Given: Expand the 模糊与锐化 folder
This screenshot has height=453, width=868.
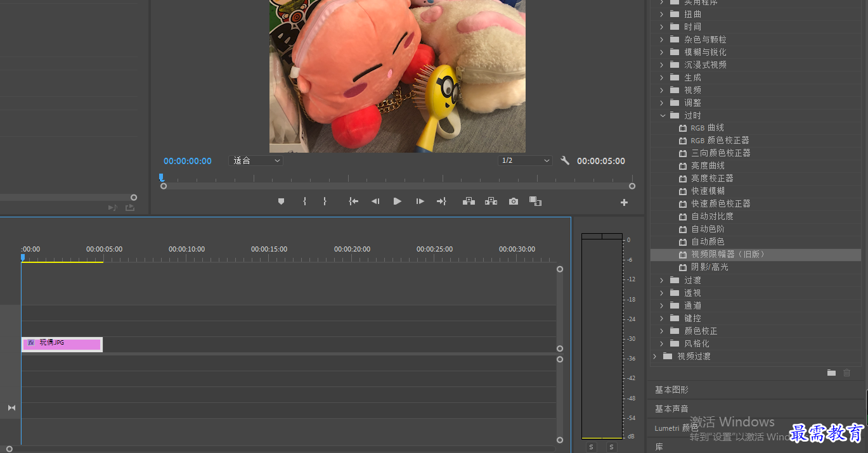Looking at the screenshot, I should pos(661,52).
